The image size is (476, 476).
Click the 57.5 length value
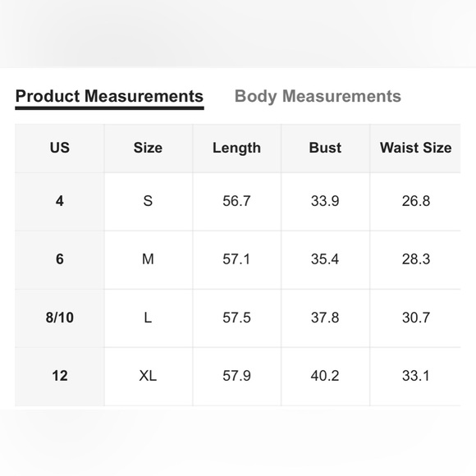pyautogui.click(x=237, y=318)
